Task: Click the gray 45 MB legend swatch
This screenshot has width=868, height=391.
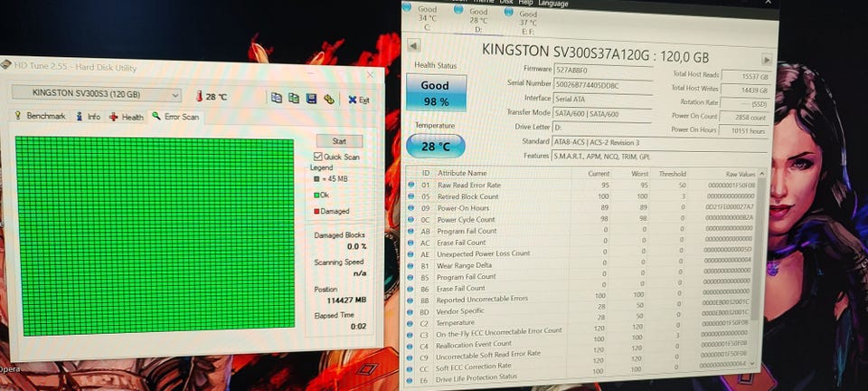Action: click(316, 179)
